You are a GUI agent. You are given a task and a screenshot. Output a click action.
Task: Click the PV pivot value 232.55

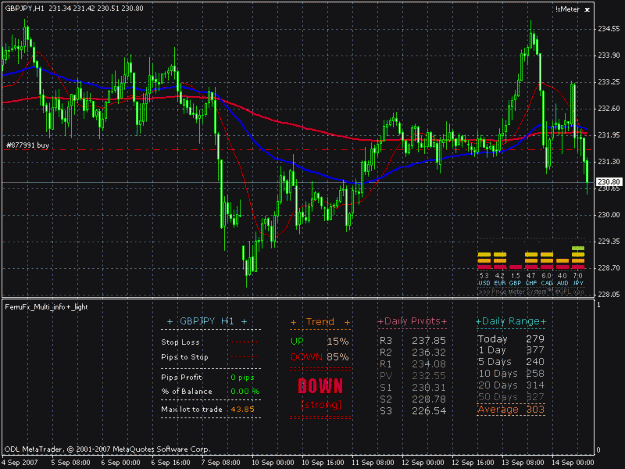[428, 375]
